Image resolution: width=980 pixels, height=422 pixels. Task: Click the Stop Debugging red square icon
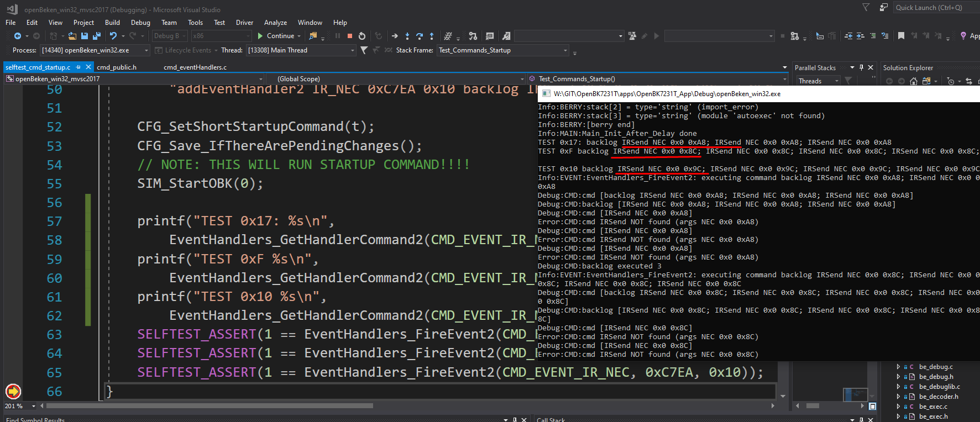click(350, 36)
